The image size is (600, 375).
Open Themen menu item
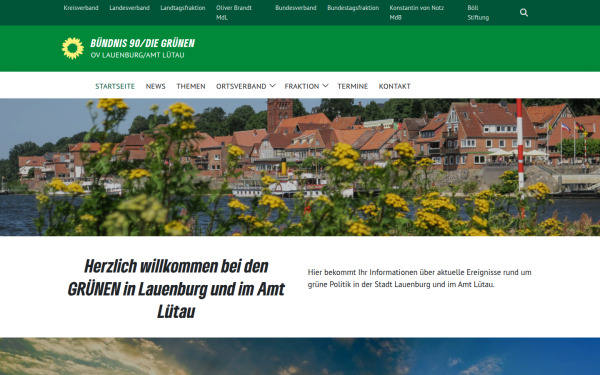click(x=191, y=86)
